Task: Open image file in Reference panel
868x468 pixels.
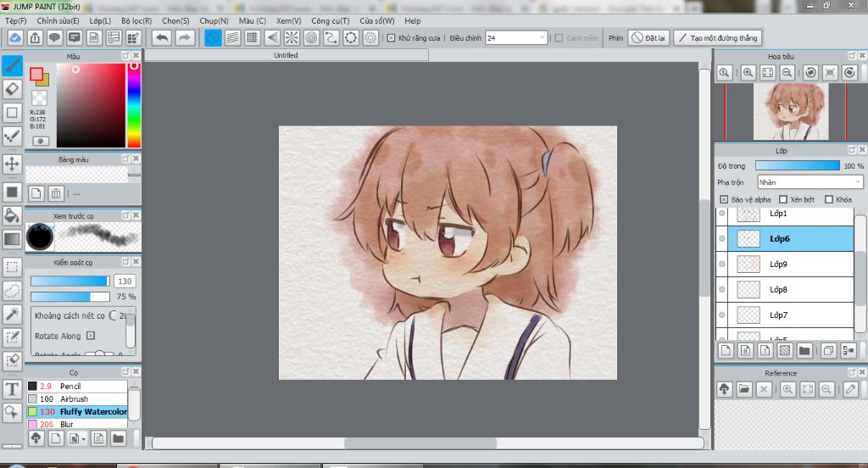Action: 744,389
